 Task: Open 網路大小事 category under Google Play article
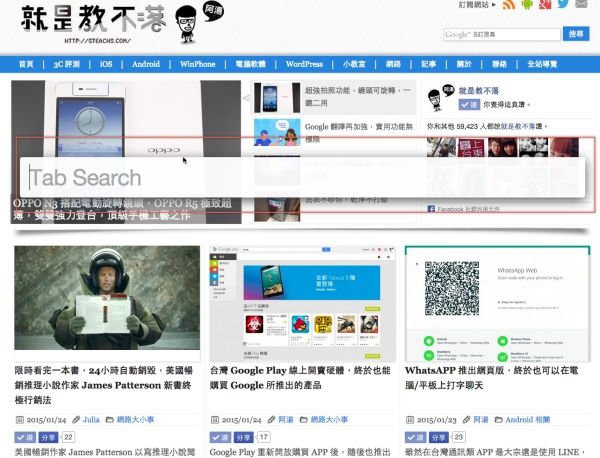[329, 420]
